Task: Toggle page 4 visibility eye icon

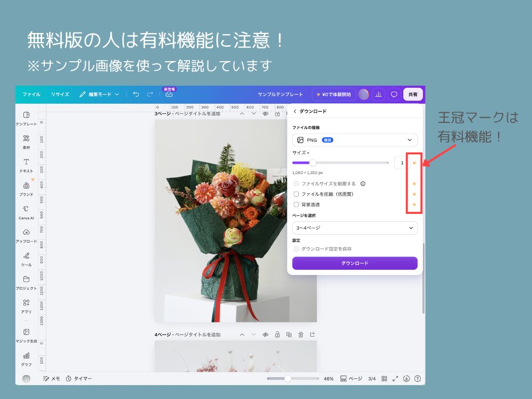Action: (x=265, y=335)
